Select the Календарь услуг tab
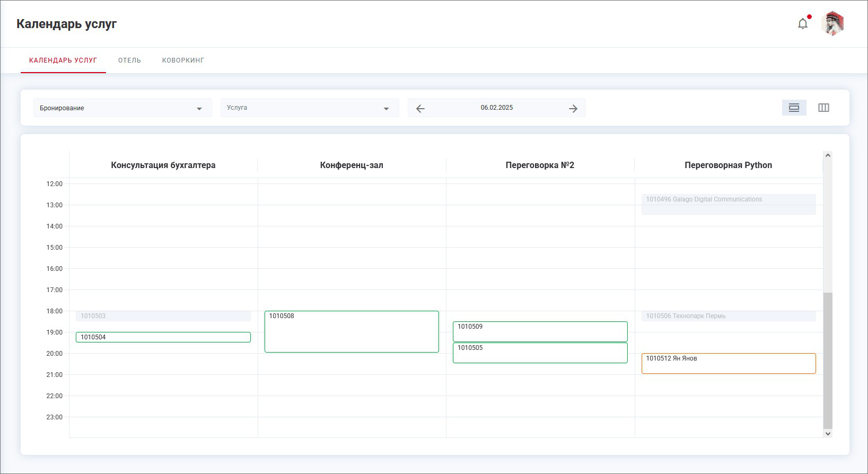This screenshot has height=474, width=868. (63, 60)
